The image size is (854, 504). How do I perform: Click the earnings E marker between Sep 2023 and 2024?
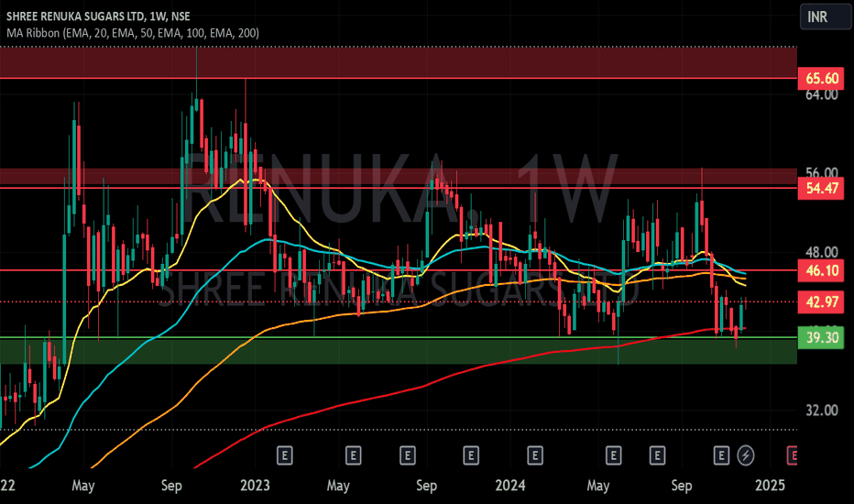[x=471, y=455]
